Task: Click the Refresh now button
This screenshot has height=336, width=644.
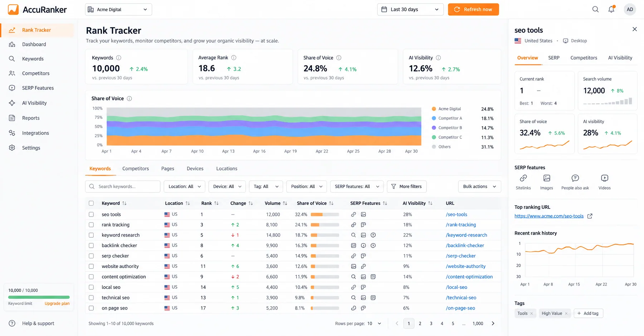Action: pos(473,10)
